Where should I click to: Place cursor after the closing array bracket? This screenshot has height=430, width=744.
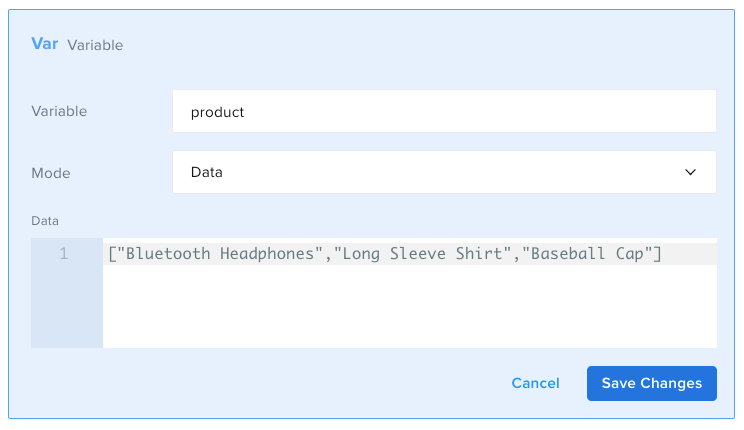[663, 254]
